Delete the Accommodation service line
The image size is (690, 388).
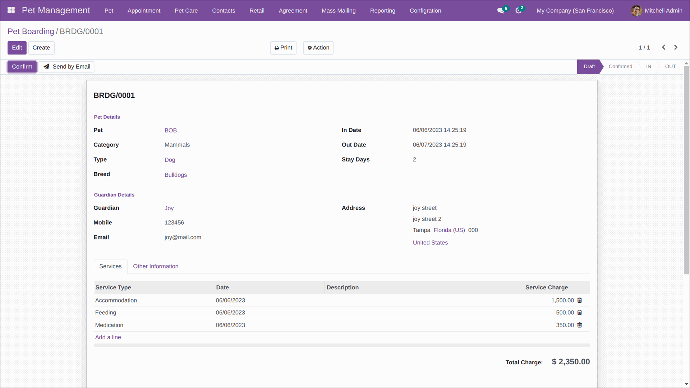pyautogui.click(x=580, y=300)
